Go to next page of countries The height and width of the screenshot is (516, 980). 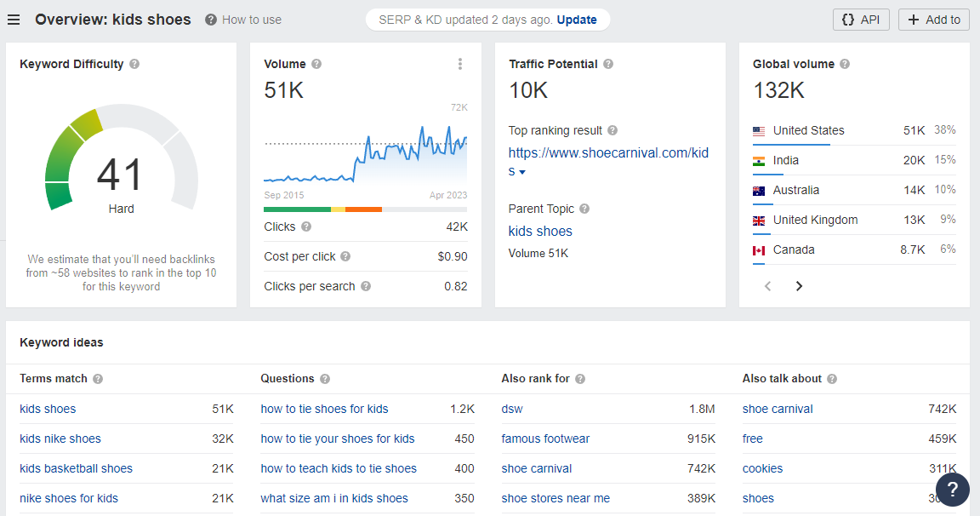click(x=799, y=286)
